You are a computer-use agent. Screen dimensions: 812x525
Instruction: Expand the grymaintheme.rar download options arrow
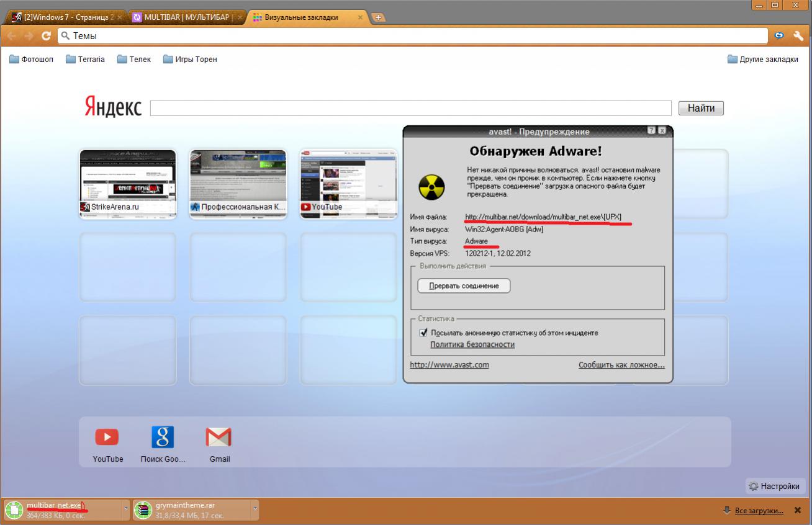click(255, 510)
